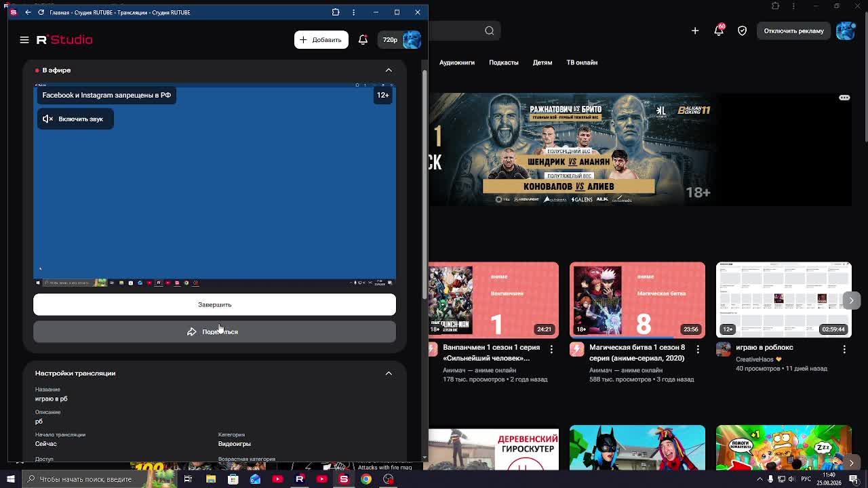This screenshot has height=488, width=868.
Task: Click the search magnifier in RUTUBE window
Action: (x=489, y=30)
